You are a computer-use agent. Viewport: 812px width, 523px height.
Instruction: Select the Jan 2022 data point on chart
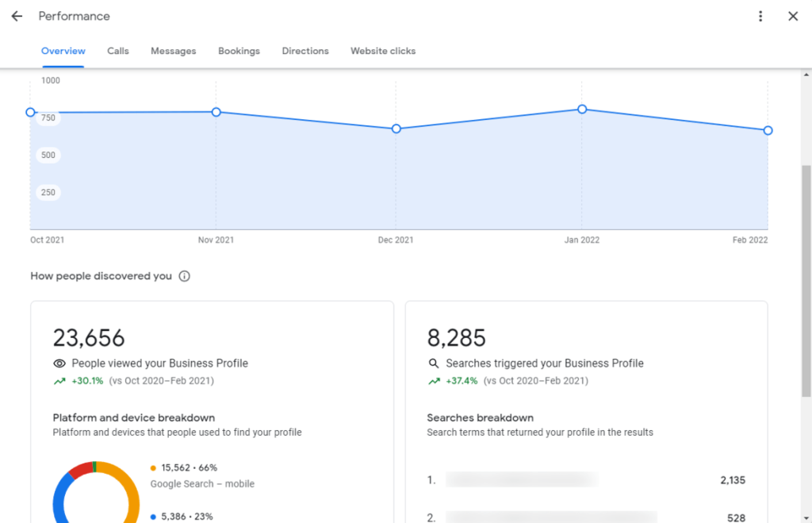[x=582, y=110]
